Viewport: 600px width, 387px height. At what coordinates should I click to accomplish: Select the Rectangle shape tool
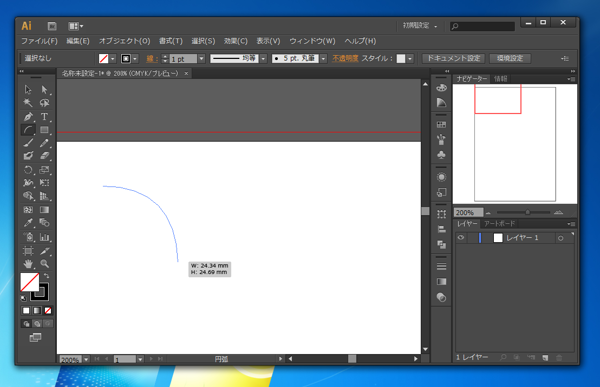click(x=44, y=130)
